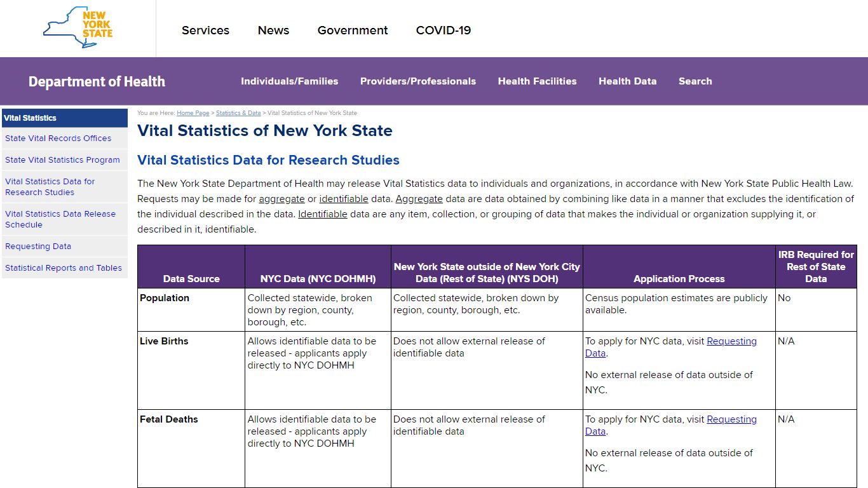The image size is (868, 488).
Task: Open the Services menu
Action: click(x=205, y=30)
